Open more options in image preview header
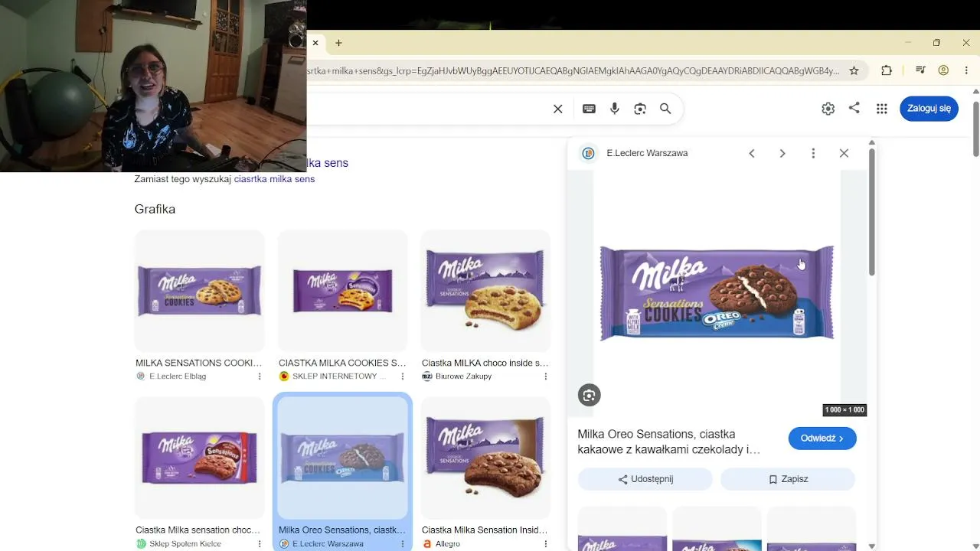The width and height of the screenshot is (980, 551). coord(813,153)
